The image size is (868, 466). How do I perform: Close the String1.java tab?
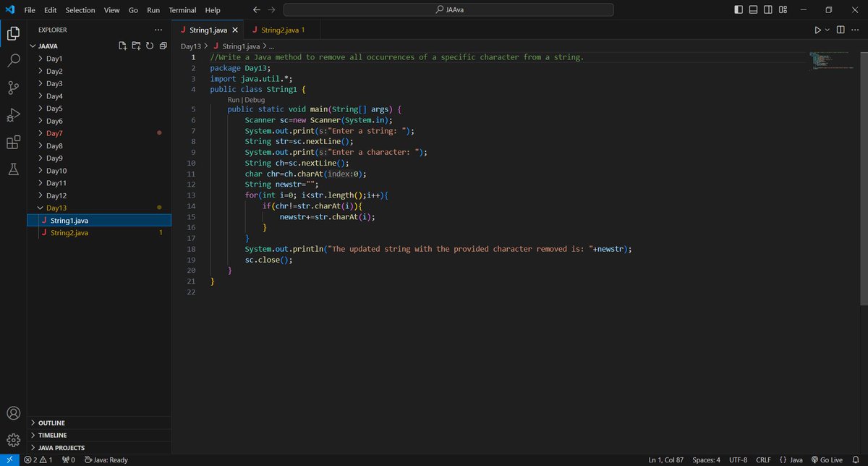point(234,30)
